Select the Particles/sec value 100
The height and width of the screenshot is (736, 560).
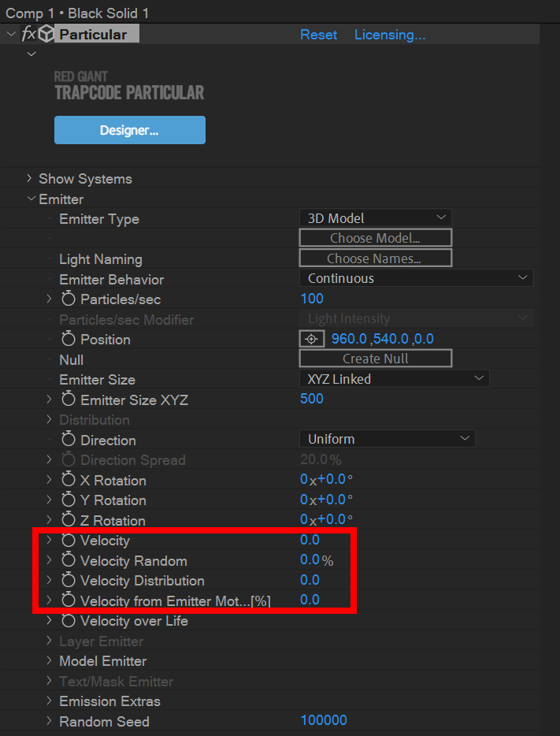[312, 299]
